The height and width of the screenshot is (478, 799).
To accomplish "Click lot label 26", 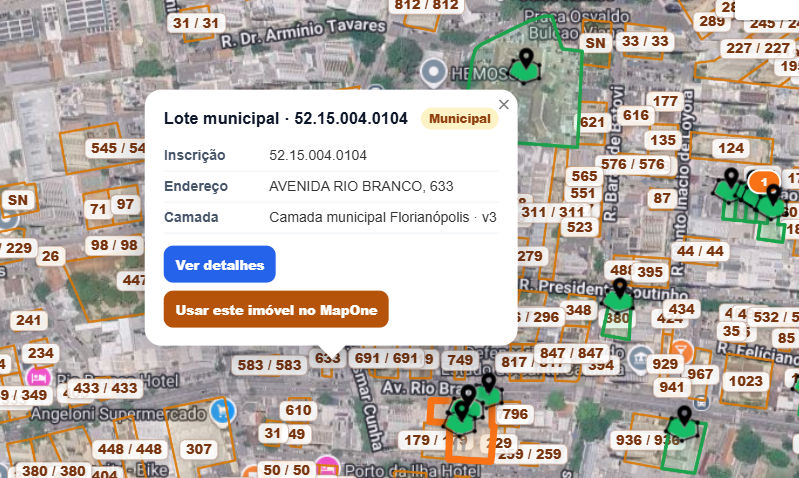I will pos(50,256).
